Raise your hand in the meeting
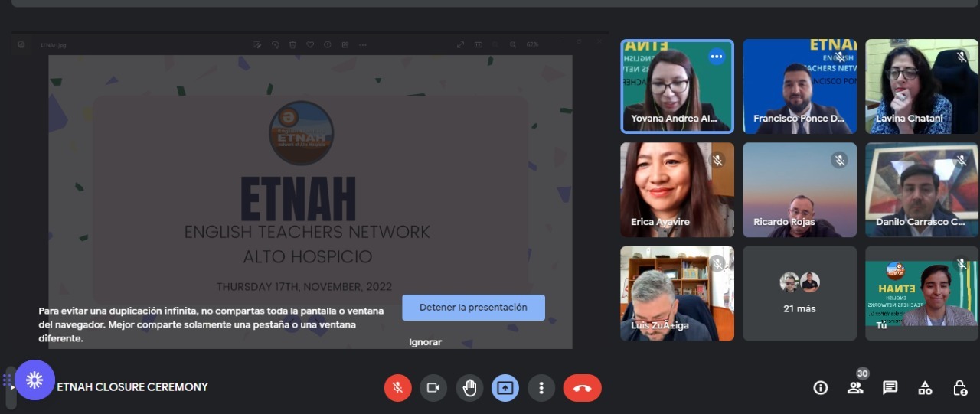980x414 pixels. click(469, 388)
